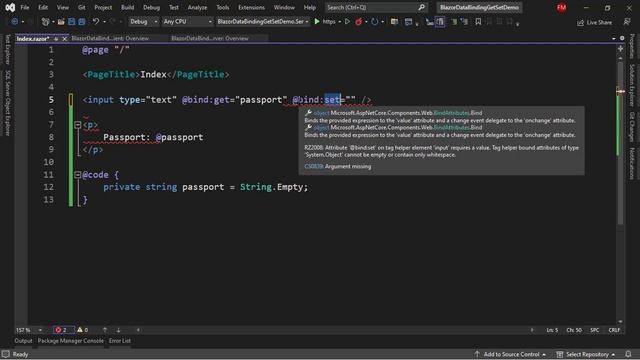Click the Start Without Debugging outline play icon

[347, 22]
